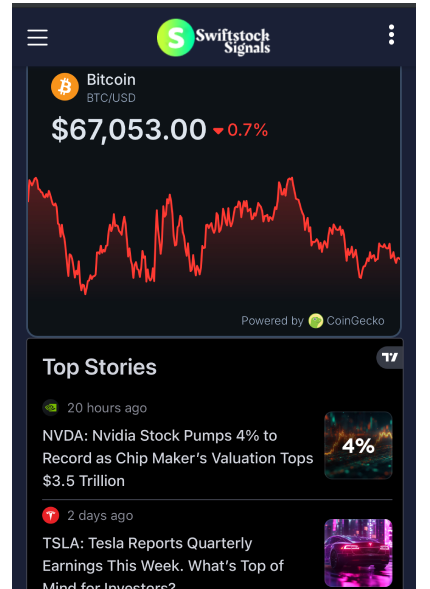Click the TradingView logo badge
Screen dimensions: 430x589
tap(390, 357)
